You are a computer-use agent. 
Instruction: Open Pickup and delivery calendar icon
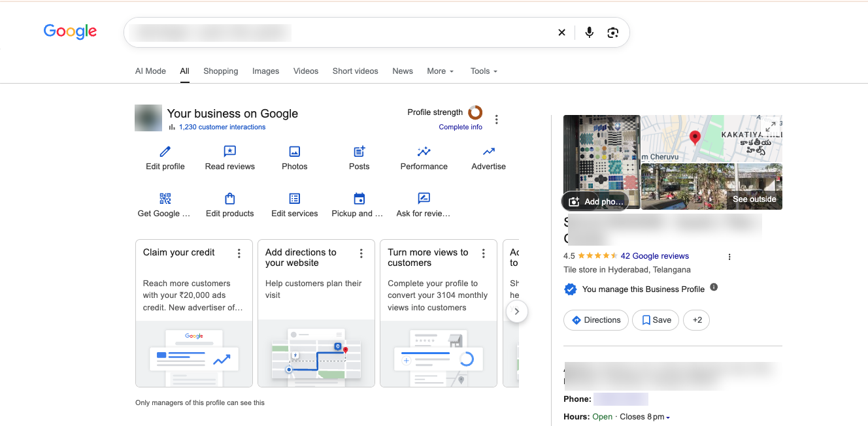coord(359,199)
